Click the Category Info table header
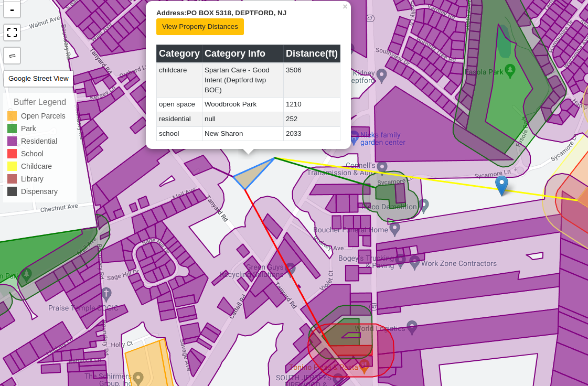588x386 pixels. (243, 53)
